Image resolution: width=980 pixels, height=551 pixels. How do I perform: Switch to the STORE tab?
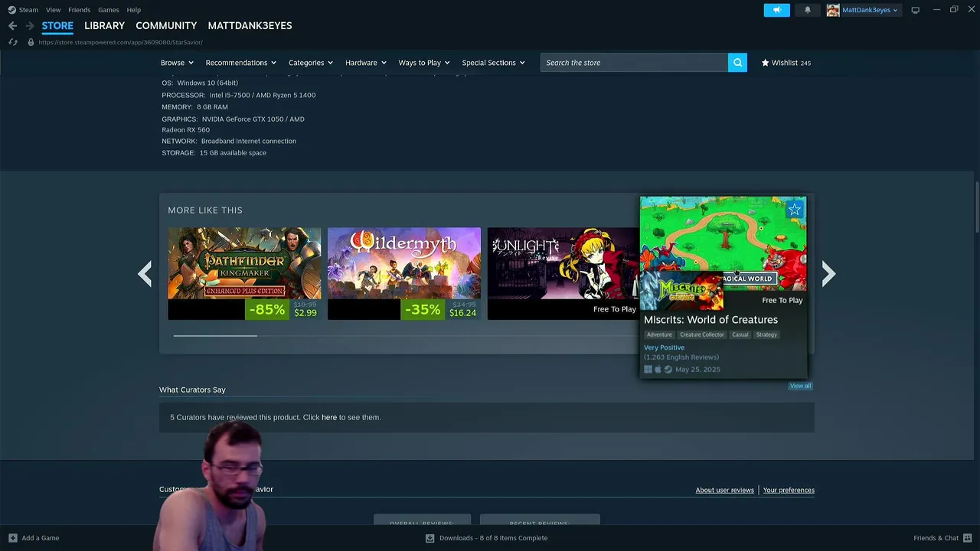point(57,25)
